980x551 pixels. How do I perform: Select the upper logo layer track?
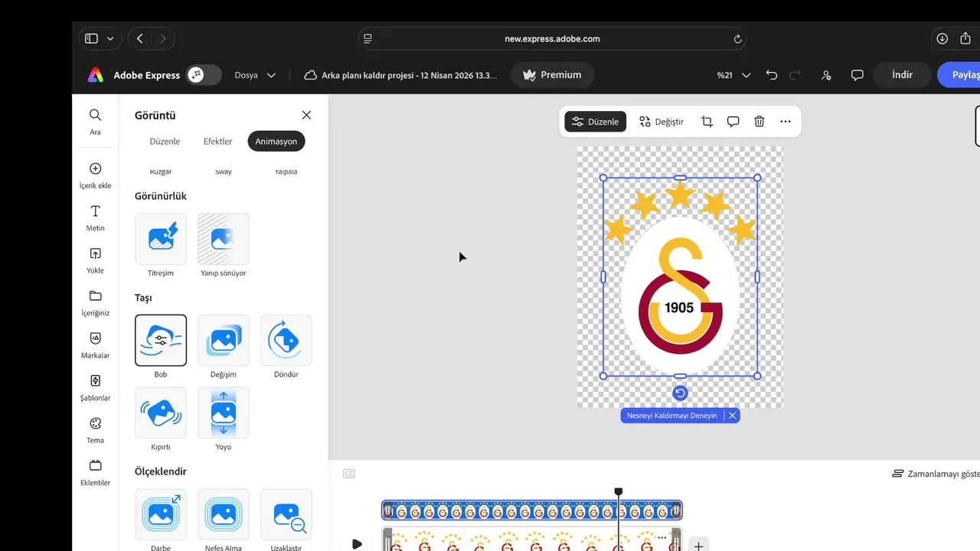pyautogui.click(x=531, y=510)
